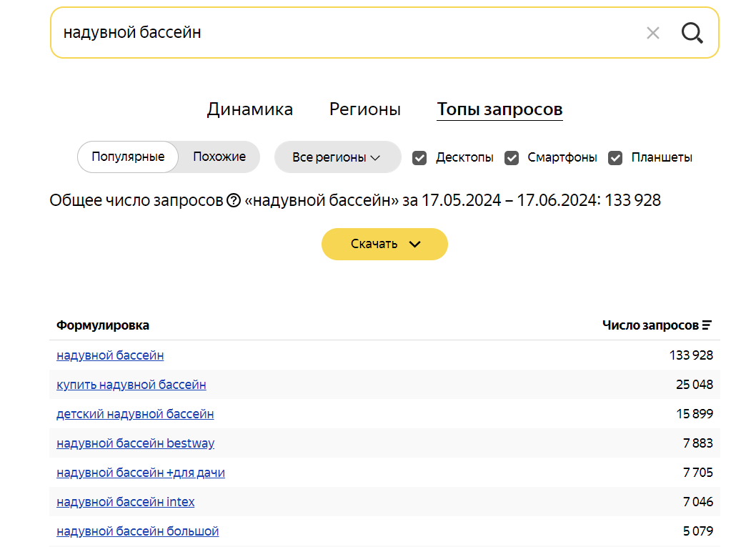Open the надувной бассейн intex link

[125, 502]
